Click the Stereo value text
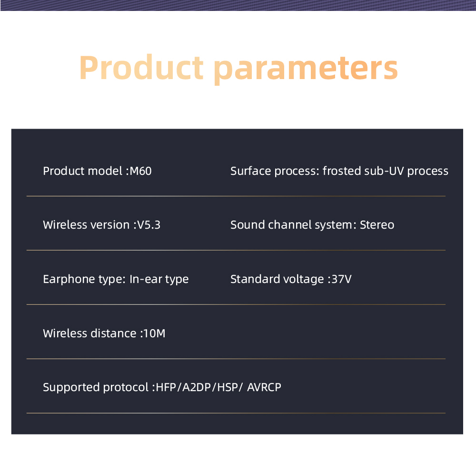 click(x=377, y=225)
